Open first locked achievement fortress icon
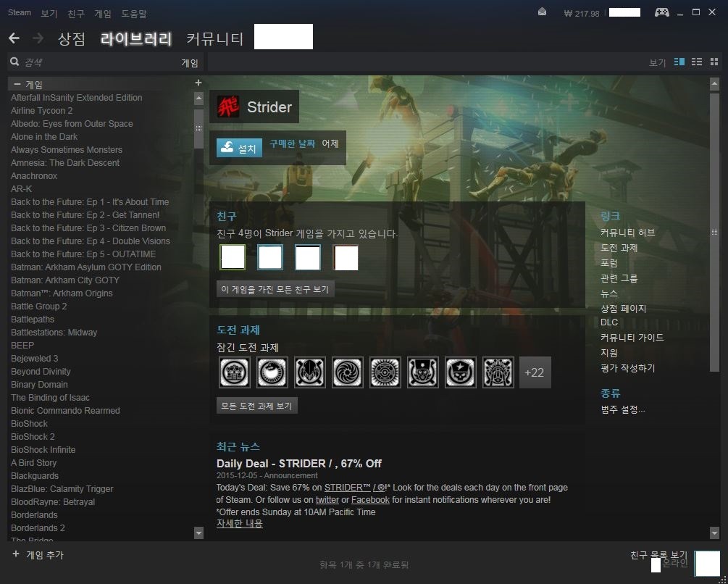Screen dimensions: 728x584 point(235,372)
